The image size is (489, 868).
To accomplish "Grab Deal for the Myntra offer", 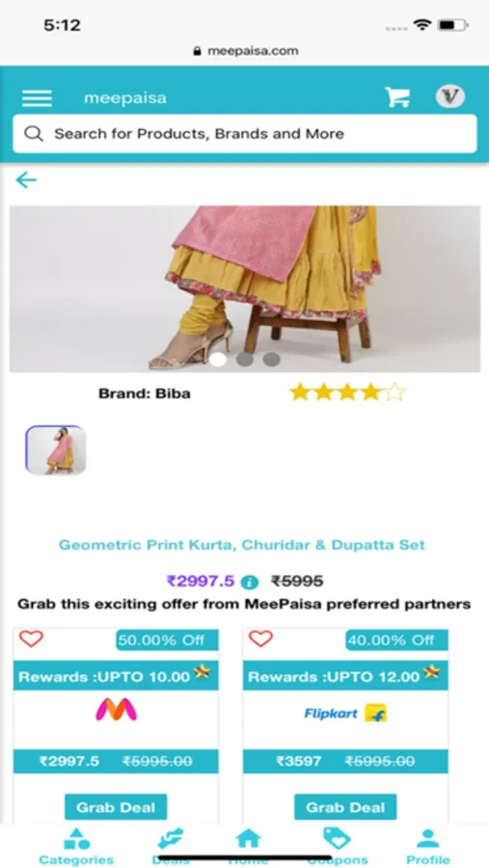I will (x=116, y=807).
